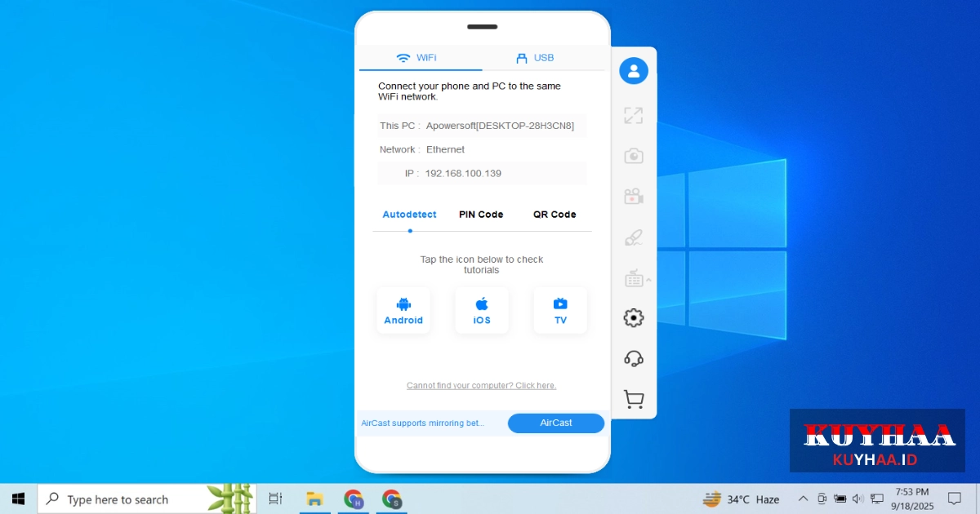980x514 pixels.
Task: Open Task View in the taskbar
Action: coord(275,498)
